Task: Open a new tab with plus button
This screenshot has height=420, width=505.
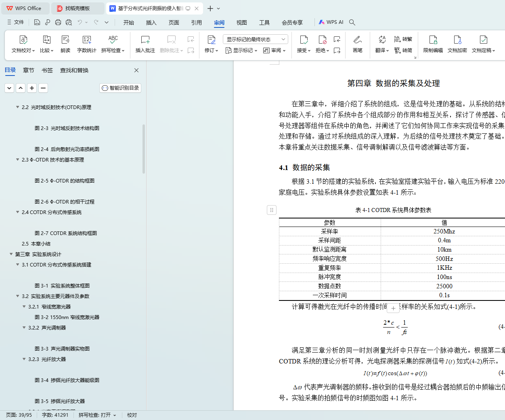Action: tap(210, 8)
